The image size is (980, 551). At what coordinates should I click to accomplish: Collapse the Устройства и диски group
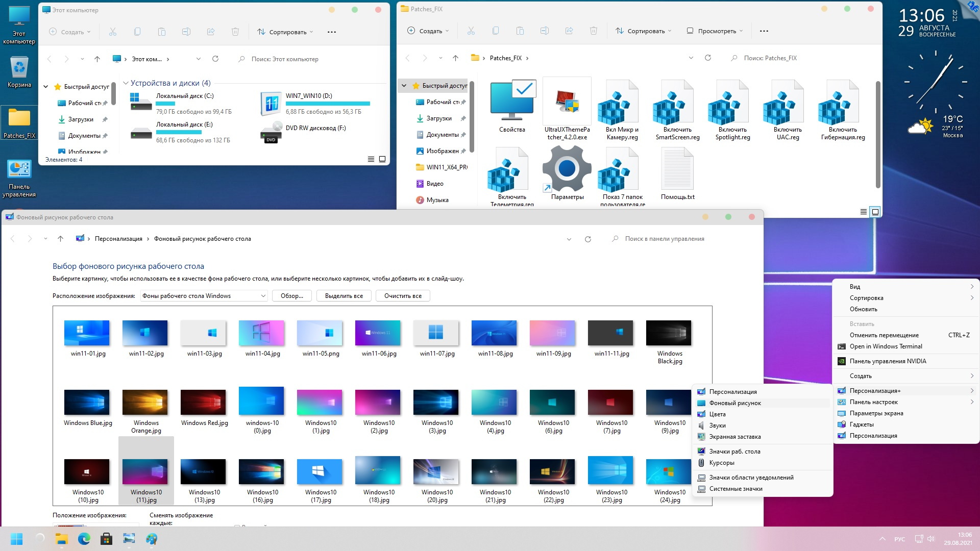[x=126, y=83]
